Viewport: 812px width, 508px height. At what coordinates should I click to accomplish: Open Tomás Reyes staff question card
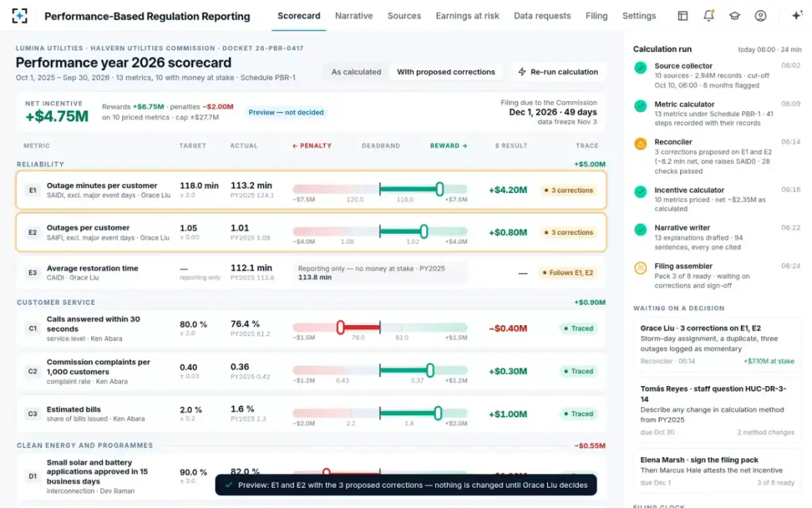point(718,412)
